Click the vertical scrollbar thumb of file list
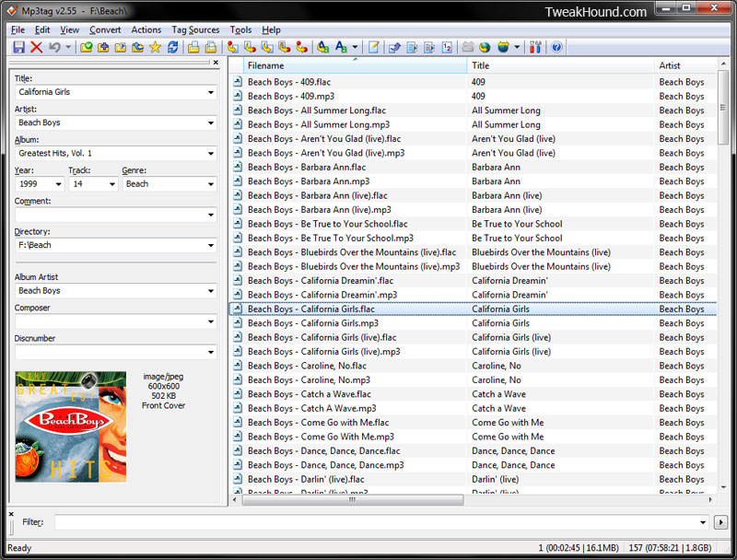 [x=723, y=108]
